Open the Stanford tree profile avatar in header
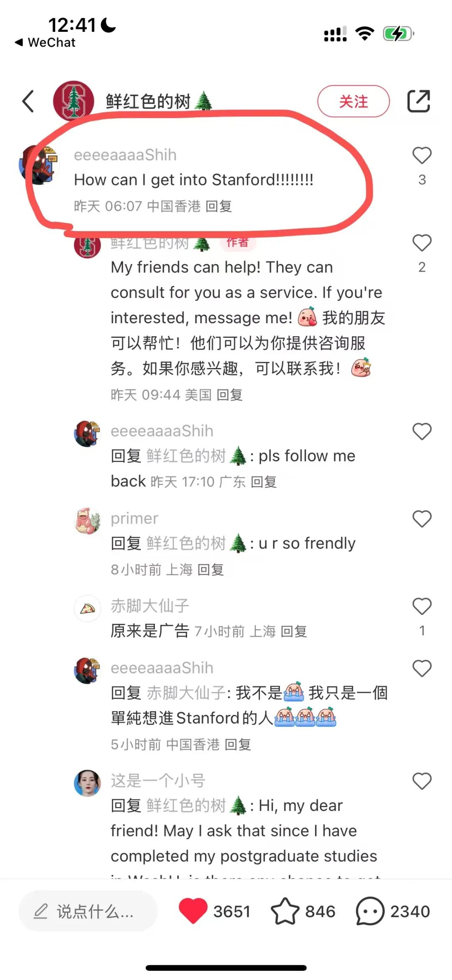 point(73,101)
